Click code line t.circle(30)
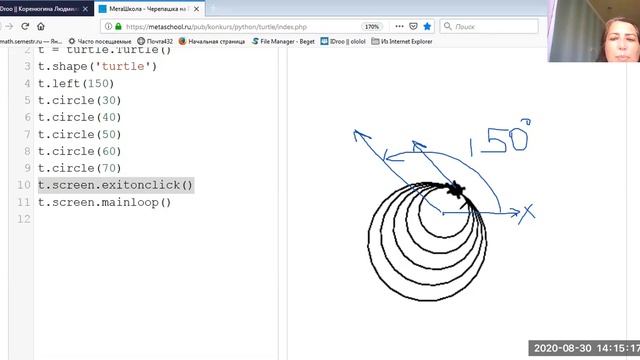Image resolution: width=640 pixels, height=360 pixels. (80, 100)
